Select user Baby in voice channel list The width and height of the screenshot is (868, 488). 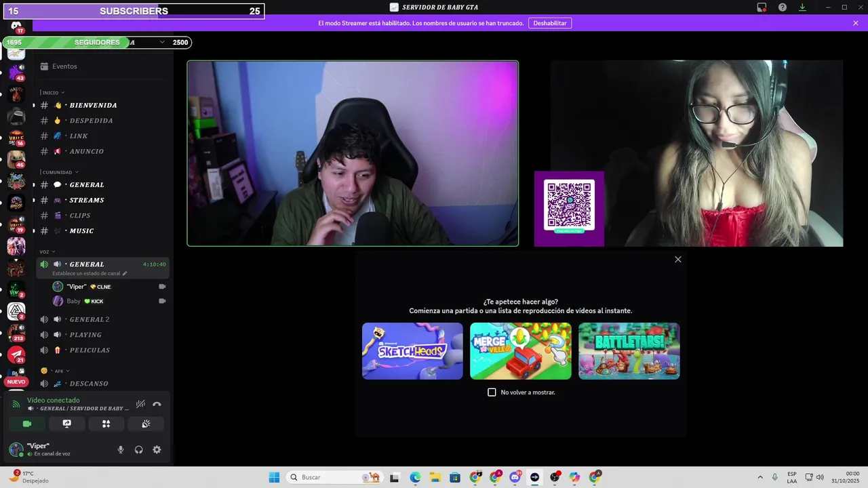[110, 301]
